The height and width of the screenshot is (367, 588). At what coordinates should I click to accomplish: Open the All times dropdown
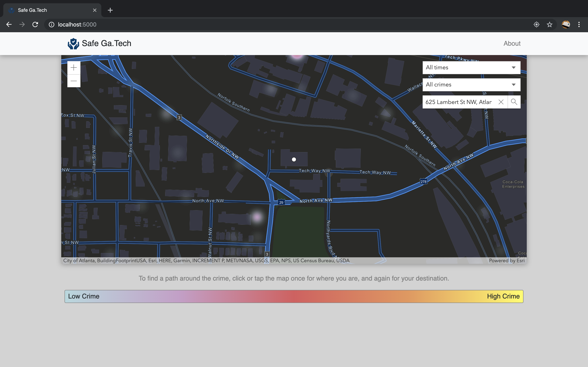(x=471, y=67)
